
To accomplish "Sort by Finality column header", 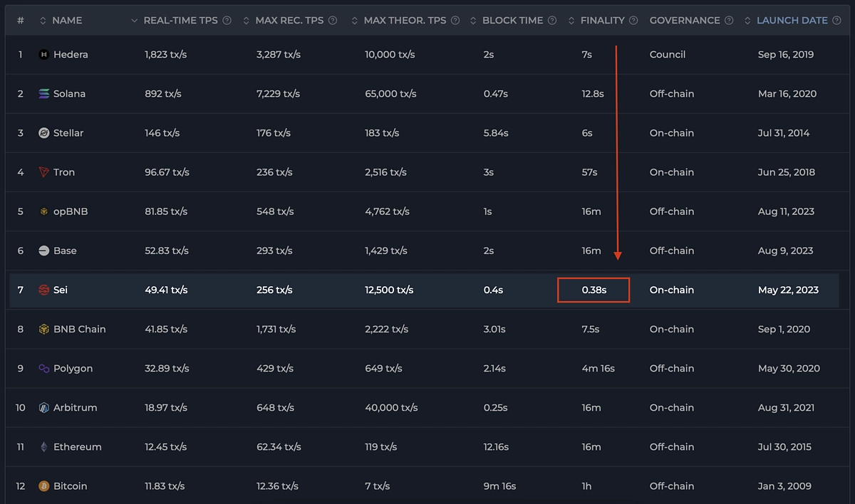I will coord(602,21).
